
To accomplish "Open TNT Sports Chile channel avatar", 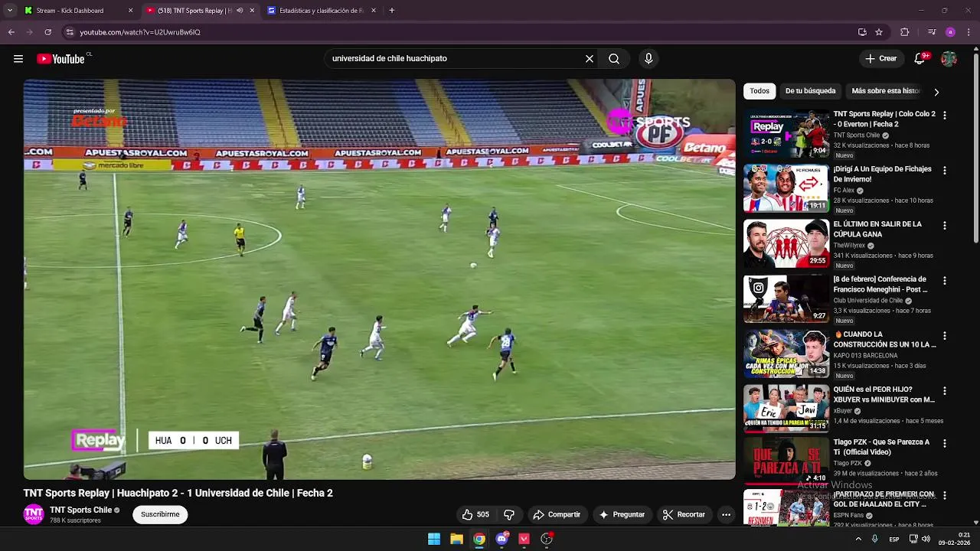I will pos(34,515).
